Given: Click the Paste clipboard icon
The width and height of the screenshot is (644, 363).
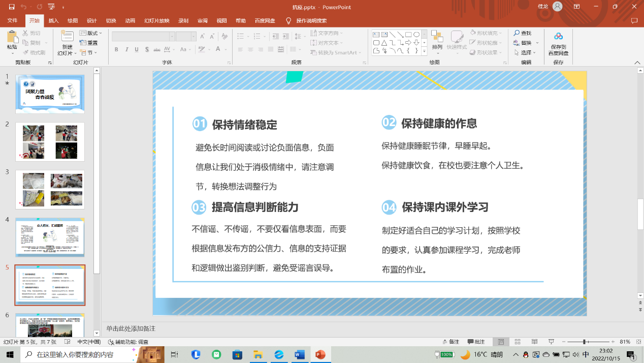Looking at the screenshot, I should coord(12,37).
